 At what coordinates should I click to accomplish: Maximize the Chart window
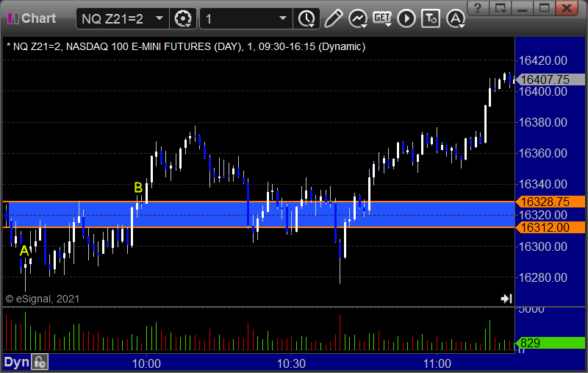click(545, 8)
